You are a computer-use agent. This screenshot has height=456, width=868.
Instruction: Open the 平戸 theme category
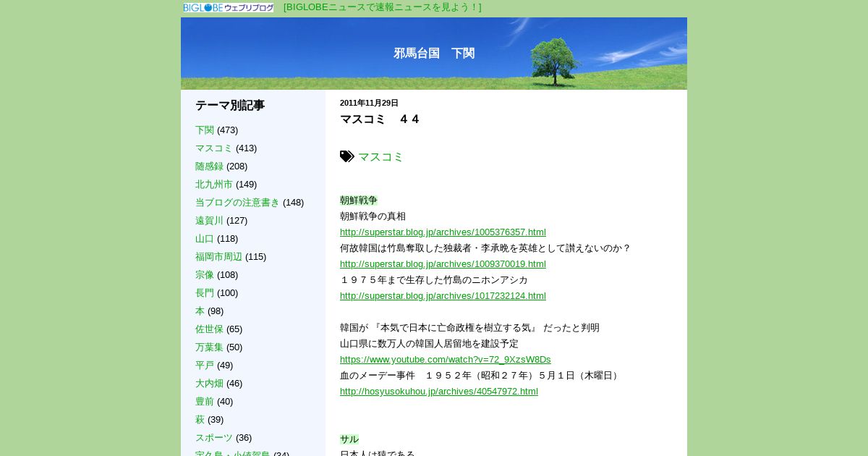tap(205, 366)
